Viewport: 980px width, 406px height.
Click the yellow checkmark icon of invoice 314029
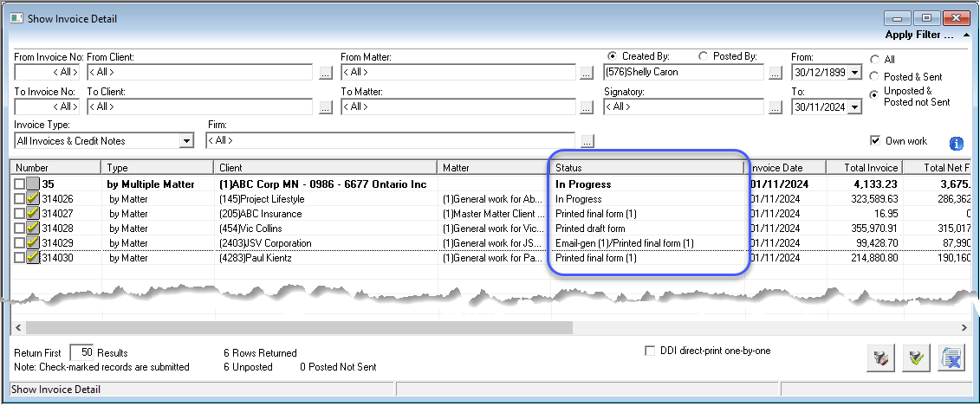[34, 243]
